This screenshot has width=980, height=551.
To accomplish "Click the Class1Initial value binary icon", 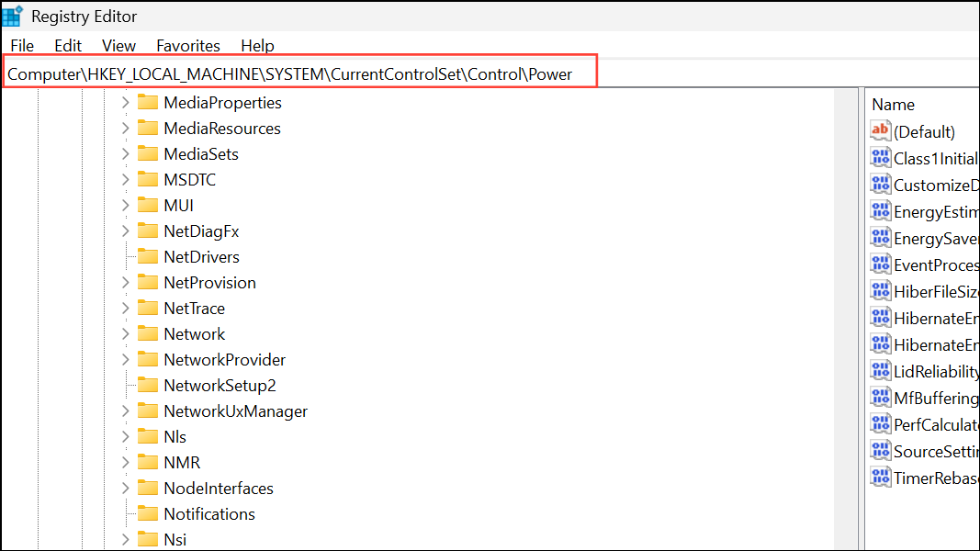I will pyautogui.click(x=880, y=157).
